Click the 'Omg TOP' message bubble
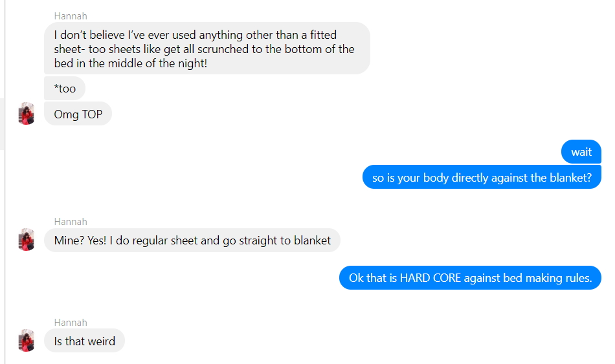This screenshot has height=364, width=615. point(78,114)
